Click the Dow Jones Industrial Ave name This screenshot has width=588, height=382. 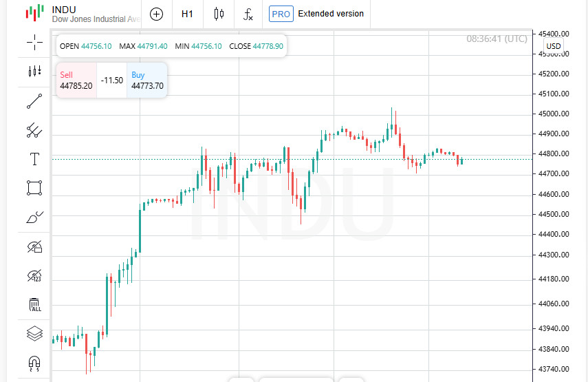pos(96,19)
